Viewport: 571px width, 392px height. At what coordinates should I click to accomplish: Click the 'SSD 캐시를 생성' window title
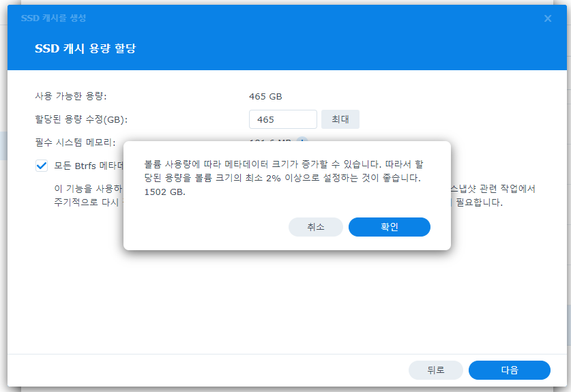(x=53, y=18)
